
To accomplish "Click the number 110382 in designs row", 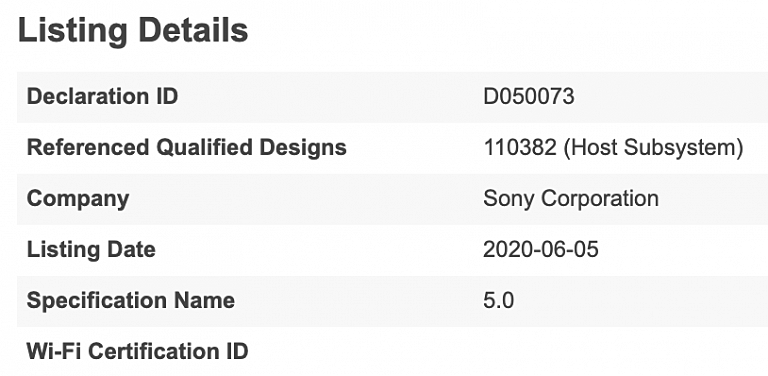I will point(520,147).
